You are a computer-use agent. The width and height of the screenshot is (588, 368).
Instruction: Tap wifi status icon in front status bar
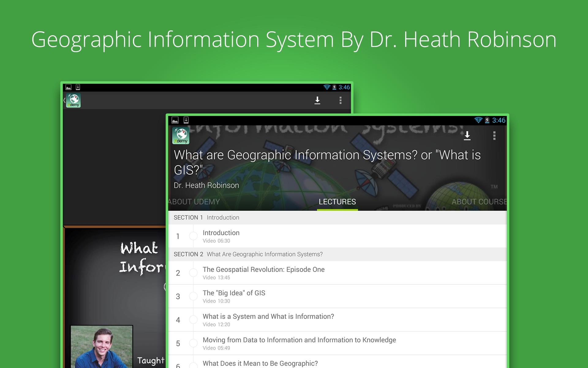(478, 120)
